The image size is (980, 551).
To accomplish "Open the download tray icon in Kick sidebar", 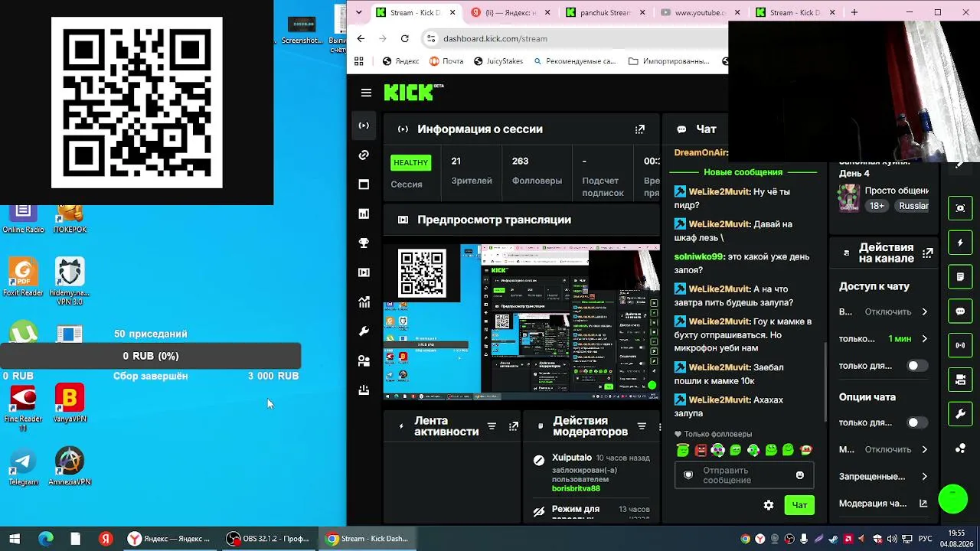I will (364, 390).
